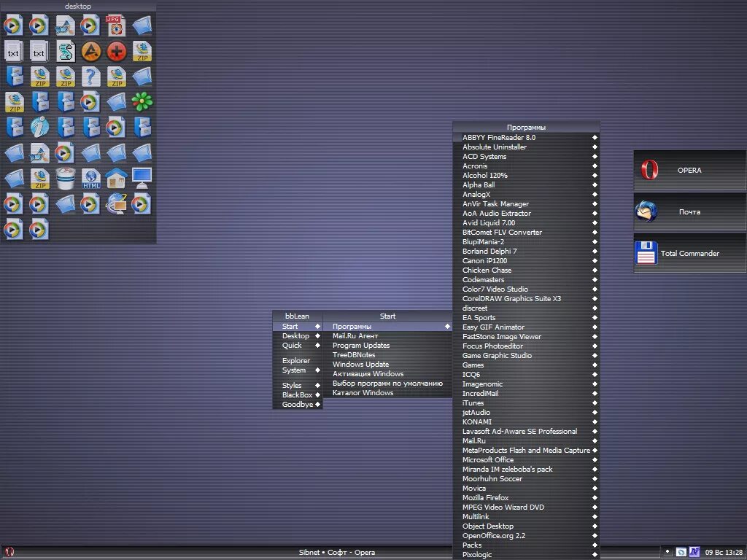
Task: Open the recycle bin icon
Action: coord(65,178)
